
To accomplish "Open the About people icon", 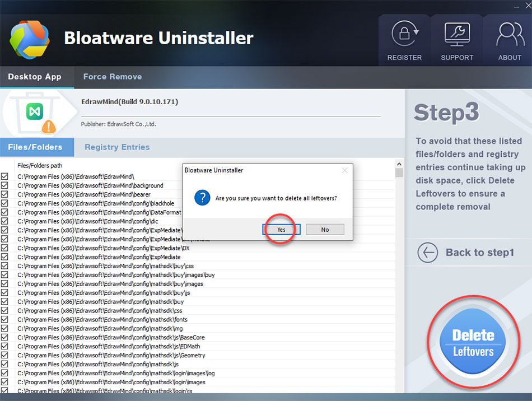I will 510,34.
